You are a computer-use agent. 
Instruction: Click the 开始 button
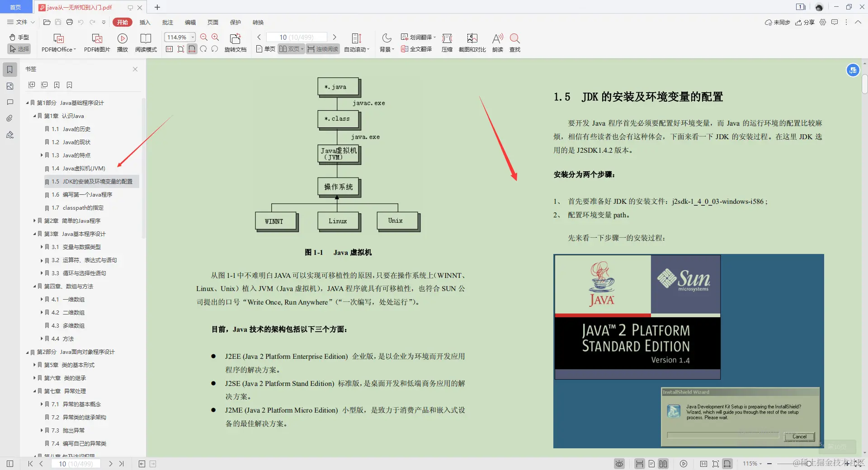pos(122,22)
